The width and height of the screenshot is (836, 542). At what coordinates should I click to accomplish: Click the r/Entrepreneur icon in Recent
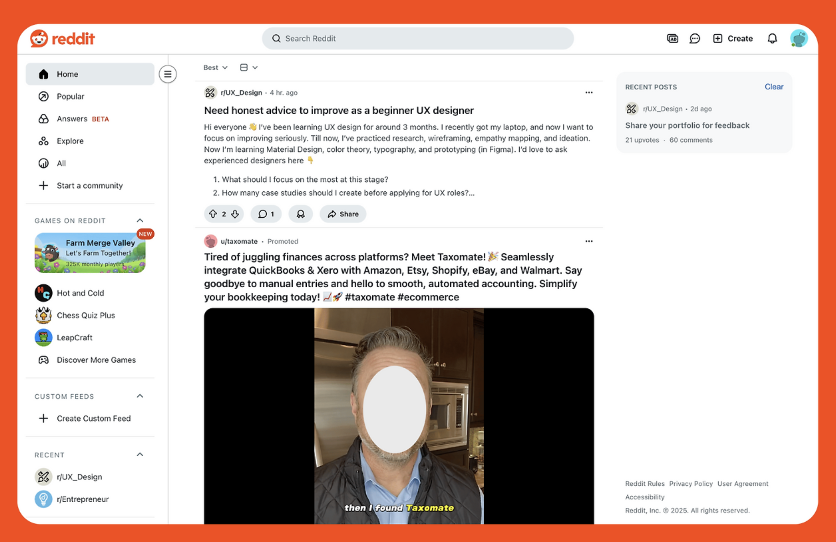[x=43, y=499]
